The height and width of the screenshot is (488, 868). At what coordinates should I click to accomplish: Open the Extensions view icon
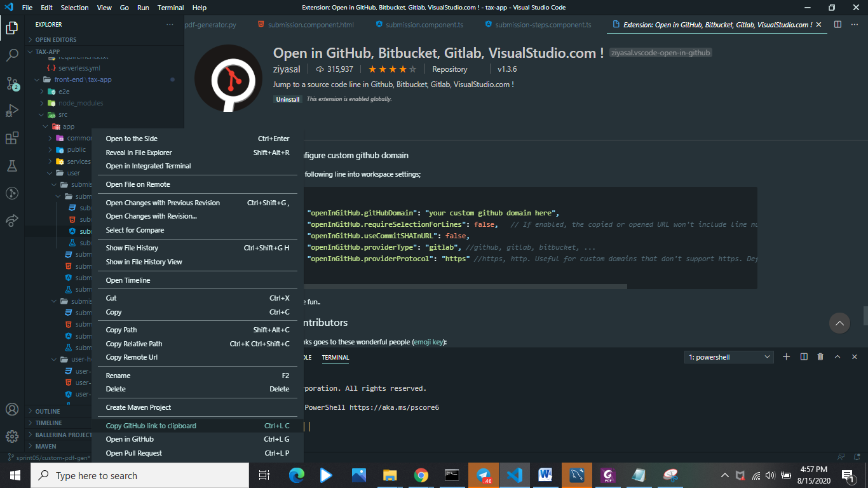click(12, 139)
